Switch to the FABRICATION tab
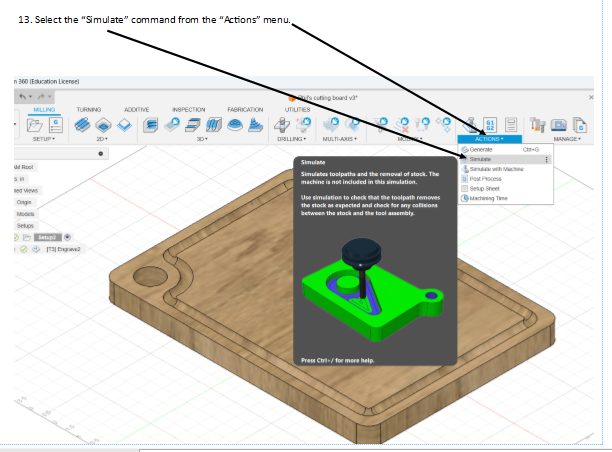 pyautogui.click(x=245, y=110)
